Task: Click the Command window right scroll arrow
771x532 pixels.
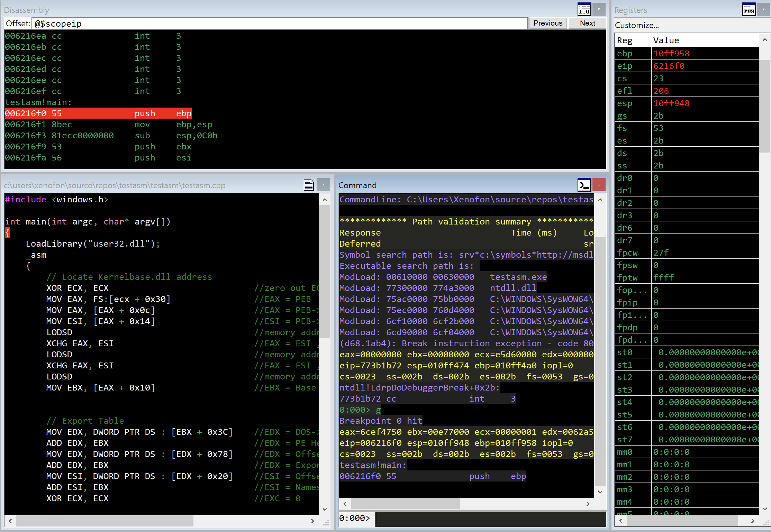Action: pyautogui.click(x=588, y=504)
